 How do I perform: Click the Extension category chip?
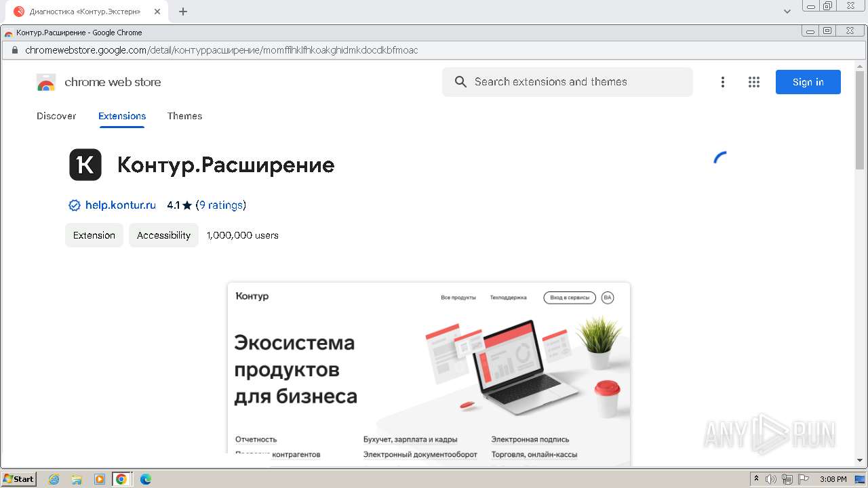94,235
